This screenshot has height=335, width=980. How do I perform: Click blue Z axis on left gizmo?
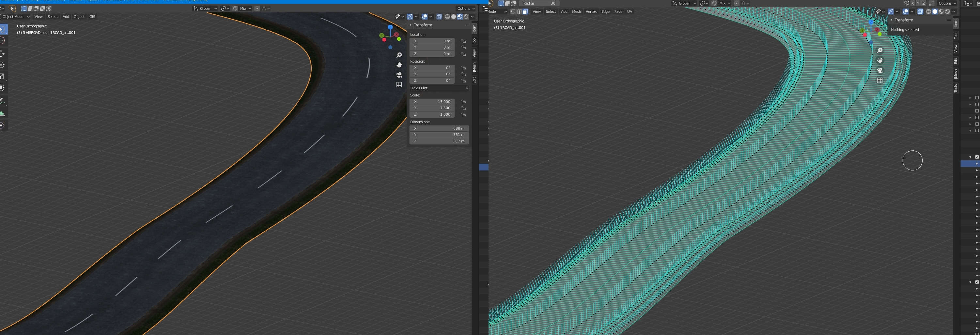390,27
